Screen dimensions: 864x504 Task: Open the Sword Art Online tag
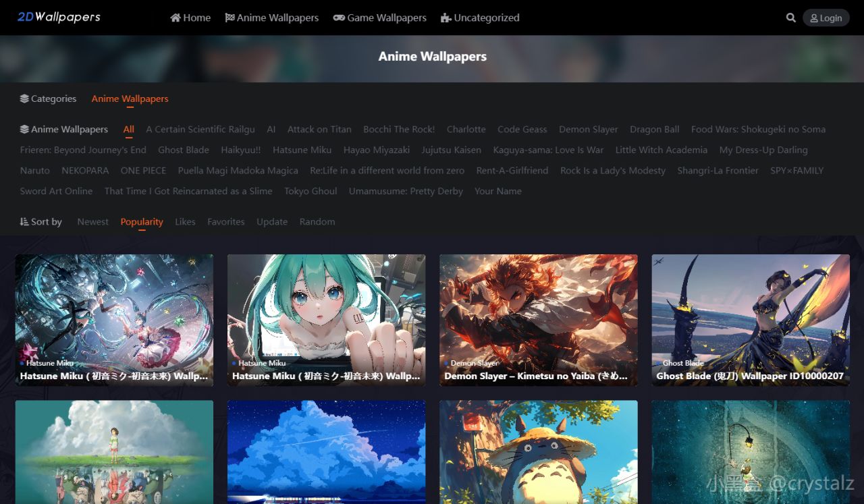point(57,191)
